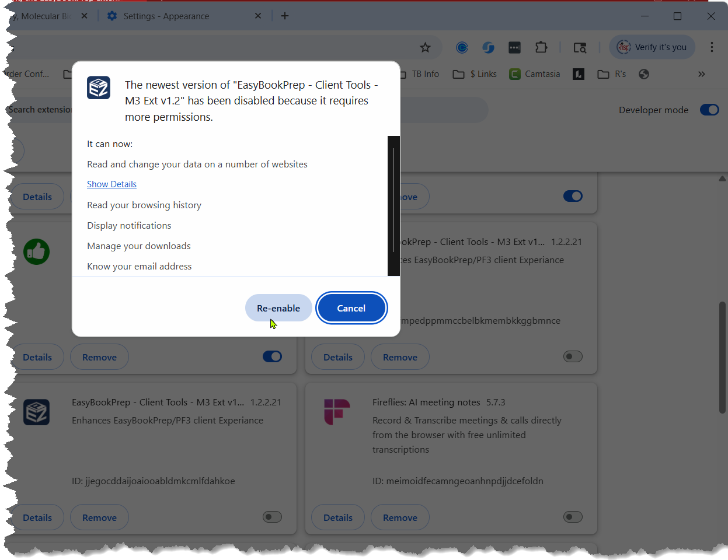Remove the Fireflies extension

coord(400,517)
